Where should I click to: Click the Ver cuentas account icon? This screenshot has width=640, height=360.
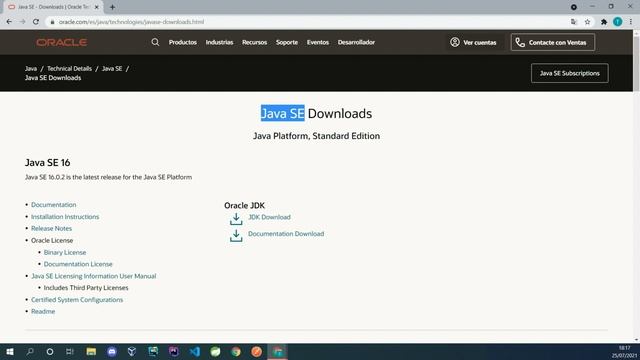click(x=455, y=42)
